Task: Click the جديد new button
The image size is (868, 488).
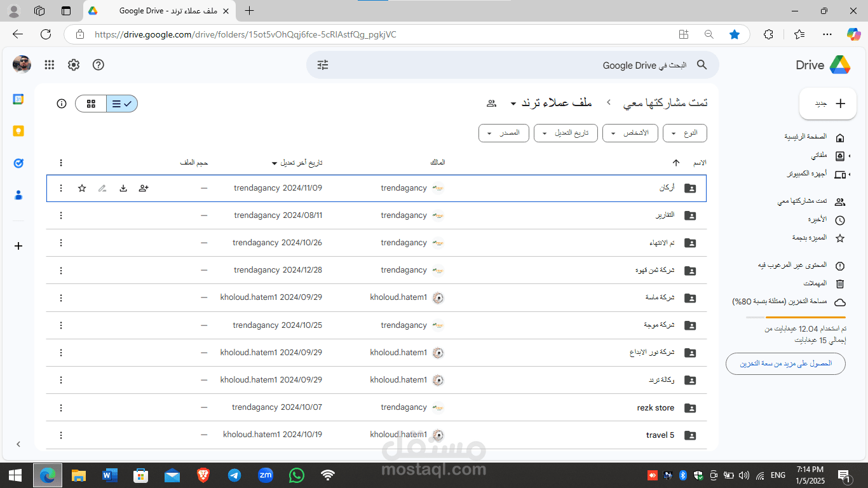Action: [827, 104]
